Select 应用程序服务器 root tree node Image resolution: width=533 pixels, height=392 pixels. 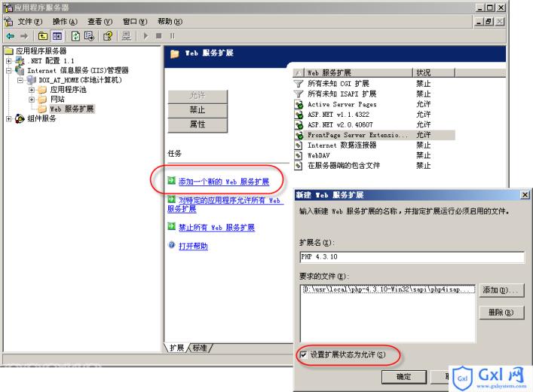click(x=41, y=51)
